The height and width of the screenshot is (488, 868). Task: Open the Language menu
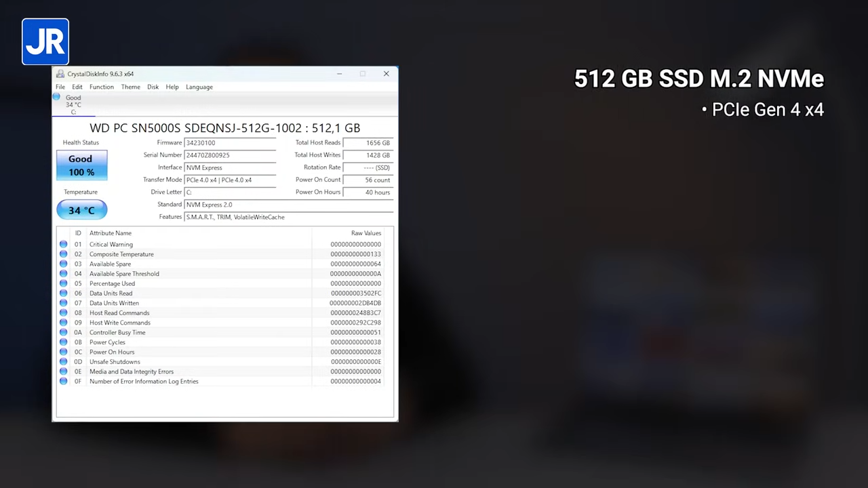199,87
